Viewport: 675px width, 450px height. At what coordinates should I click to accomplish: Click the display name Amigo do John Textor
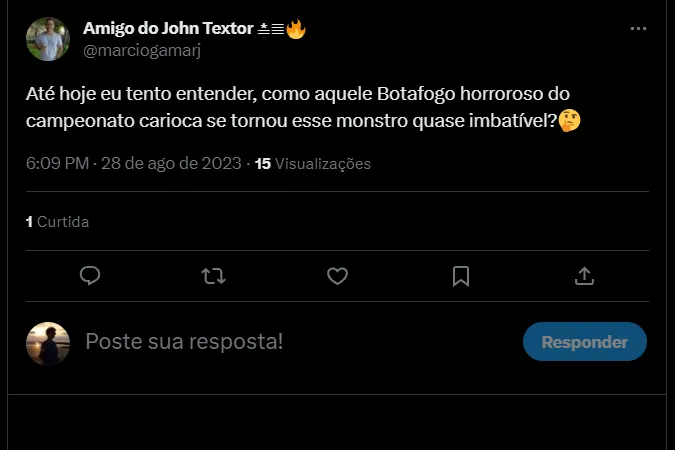(x=168, y=28)
